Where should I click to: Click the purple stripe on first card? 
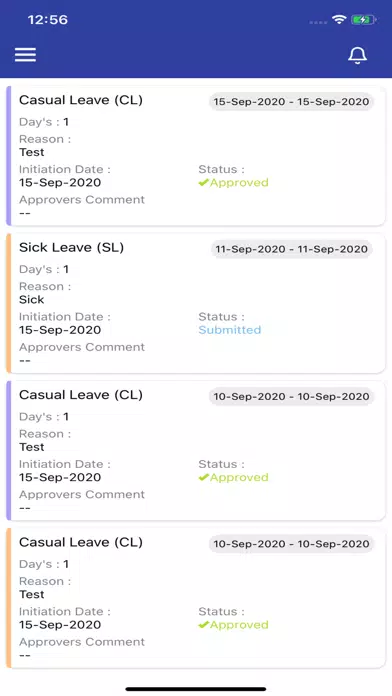point(8,156)
